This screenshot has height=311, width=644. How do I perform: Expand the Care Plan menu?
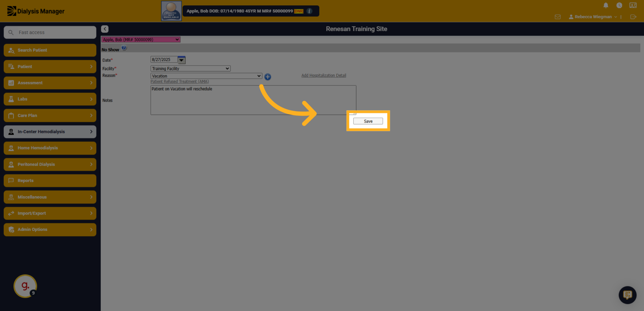click(x=50, y=115)
